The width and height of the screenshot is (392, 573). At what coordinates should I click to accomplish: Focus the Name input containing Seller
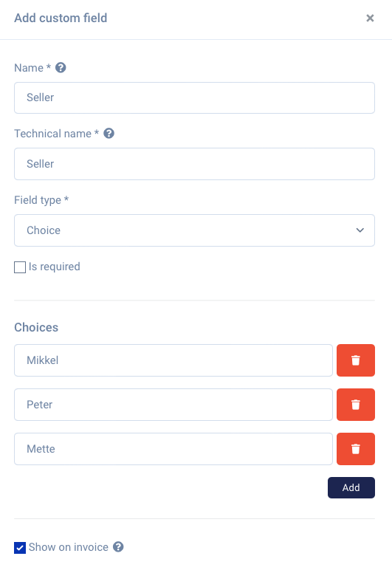coord(194,97)
